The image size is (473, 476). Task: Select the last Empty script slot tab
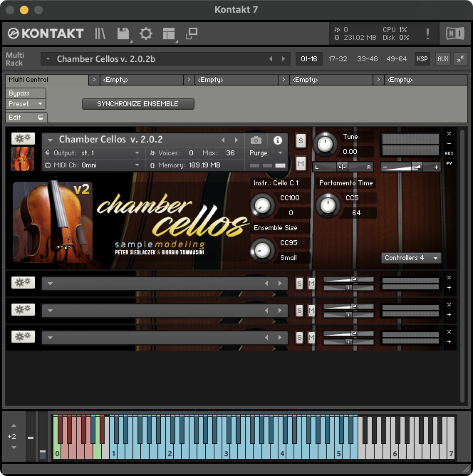[x=426, y=80]
